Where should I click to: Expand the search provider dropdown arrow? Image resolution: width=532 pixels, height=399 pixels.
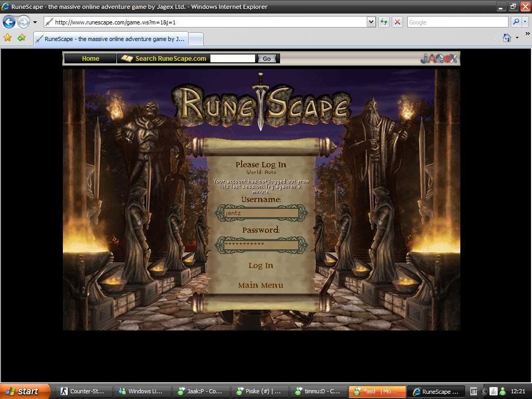pos(525,22)
